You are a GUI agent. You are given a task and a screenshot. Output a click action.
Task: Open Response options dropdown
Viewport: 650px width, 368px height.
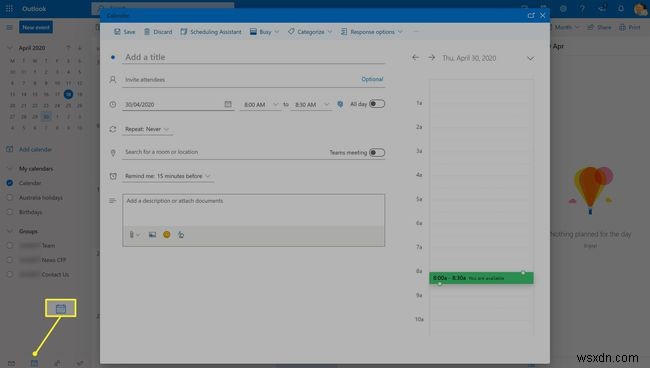tap(371, 32)
